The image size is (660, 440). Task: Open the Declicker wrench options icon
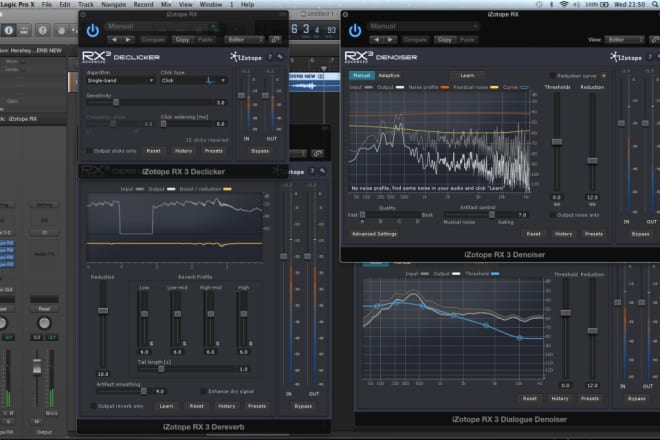[280, 57]
